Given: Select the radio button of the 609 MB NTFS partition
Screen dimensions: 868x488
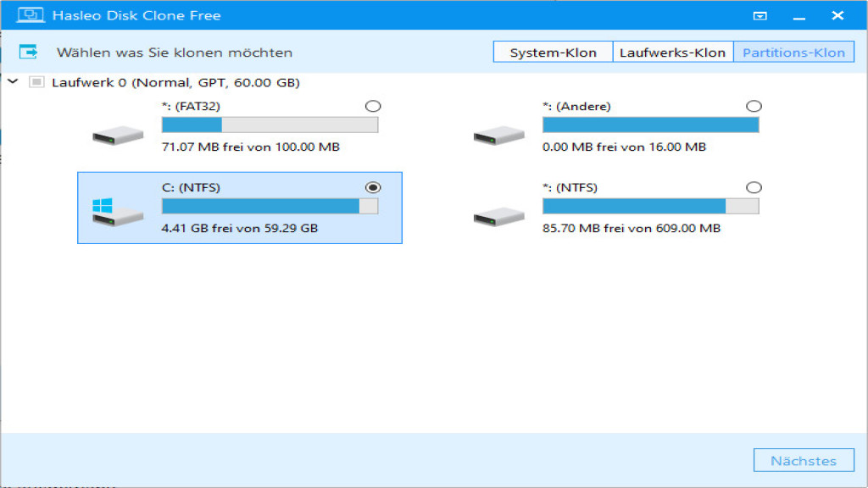Looking at the screenshot, I should [x=754, y=187].
